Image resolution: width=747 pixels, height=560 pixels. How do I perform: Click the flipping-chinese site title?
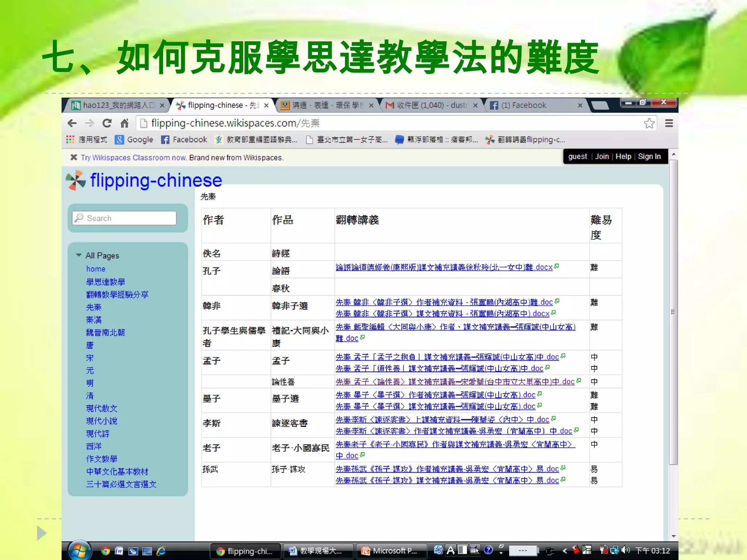click(156, 180)
